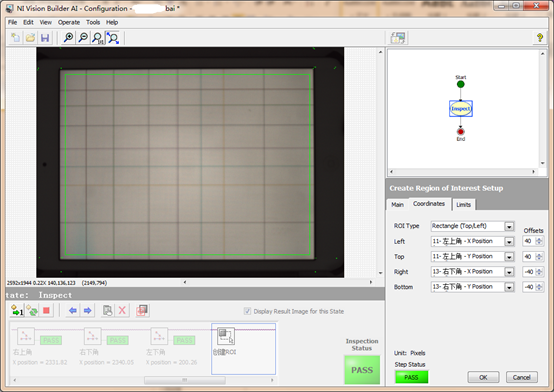
Task: Switch to the Limits tab
Action: coord(463,205)
